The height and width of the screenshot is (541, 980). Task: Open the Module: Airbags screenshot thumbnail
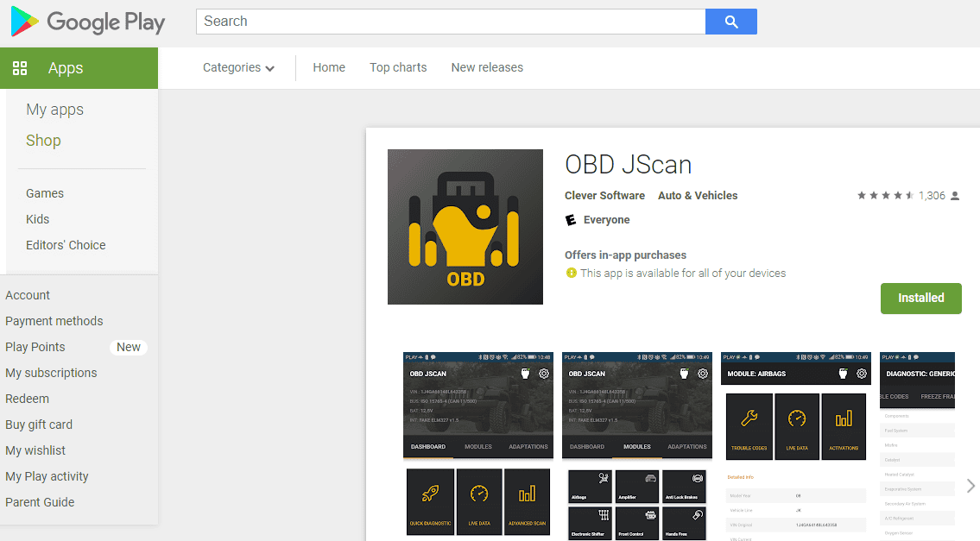click(795, 446)
